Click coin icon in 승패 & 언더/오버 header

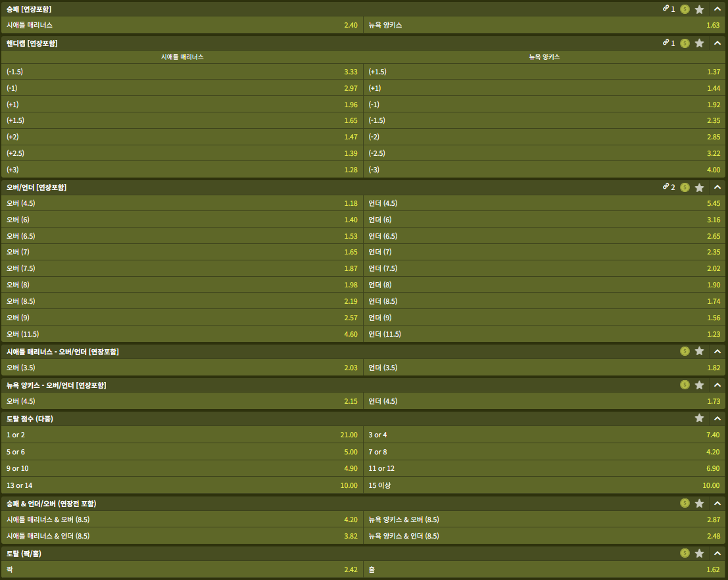tap(685, 503)
